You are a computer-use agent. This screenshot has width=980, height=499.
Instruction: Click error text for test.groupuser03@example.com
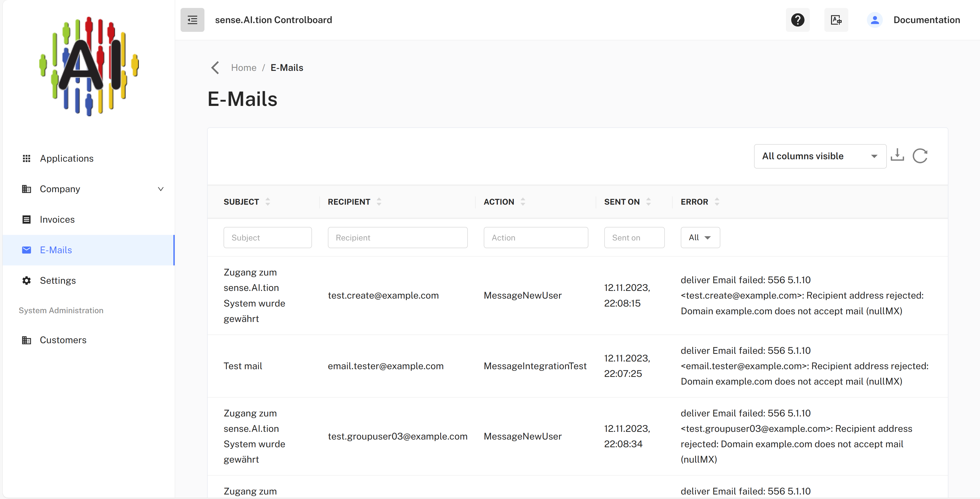point(796,436)
